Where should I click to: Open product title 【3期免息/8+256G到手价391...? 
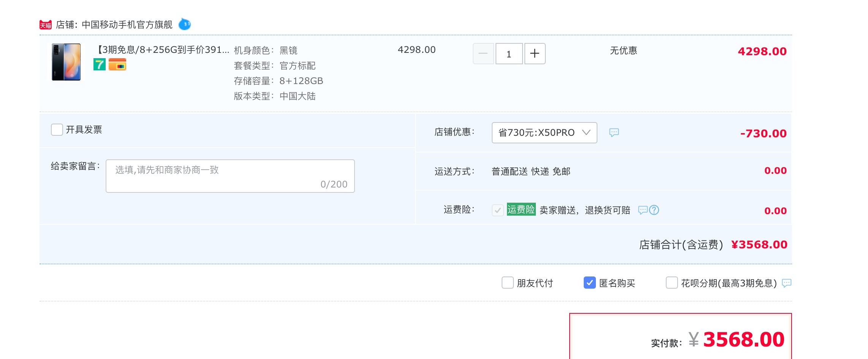[162, 50]
